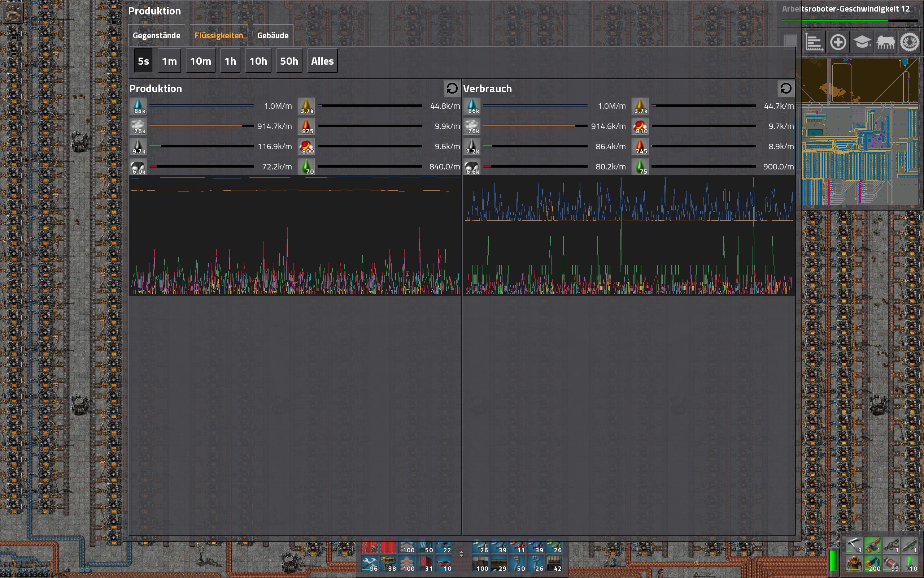Reset the Verbrauch graph selection
Screen dimensions: 924x578
point(786,89)
